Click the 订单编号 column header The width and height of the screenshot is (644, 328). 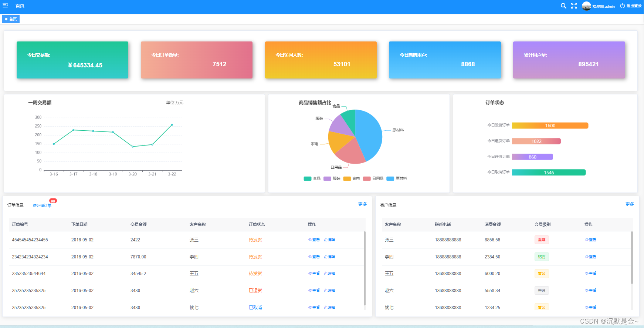pyautogui.click(x=20, y=224)
